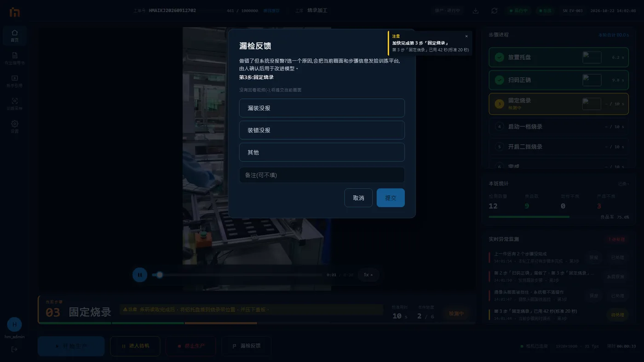Click the bottom 漏检反馈 flag button
This screenshot has height=362, width=644.
click(x=247, y=346)
